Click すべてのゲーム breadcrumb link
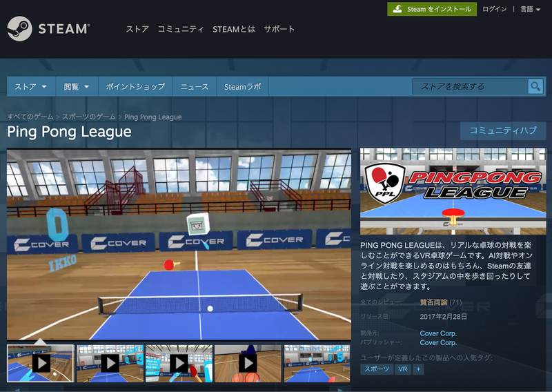552x392 pixels. (x=30, y=117)
